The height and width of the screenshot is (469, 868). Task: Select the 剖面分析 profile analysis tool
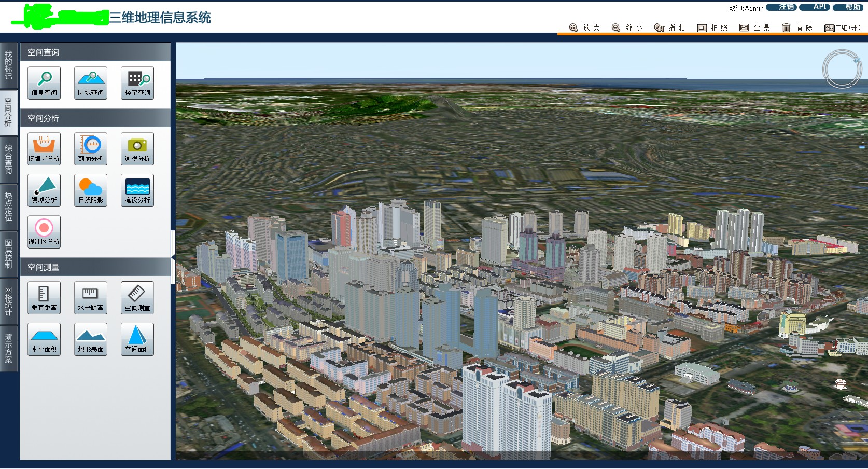click(x=90, y=148)
